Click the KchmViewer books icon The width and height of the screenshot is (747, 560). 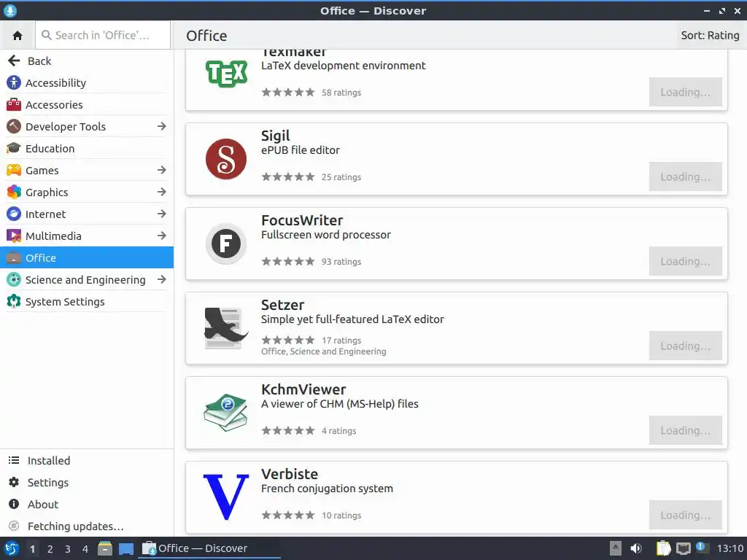226,413
